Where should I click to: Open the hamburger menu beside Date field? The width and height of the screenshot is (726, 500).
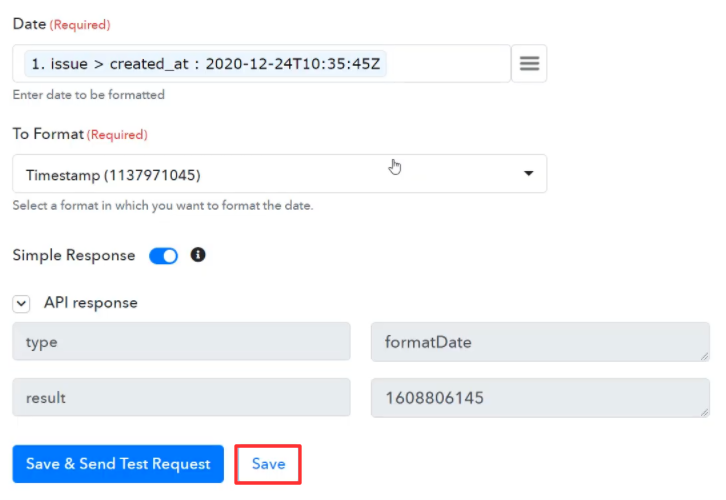(529, 63)
